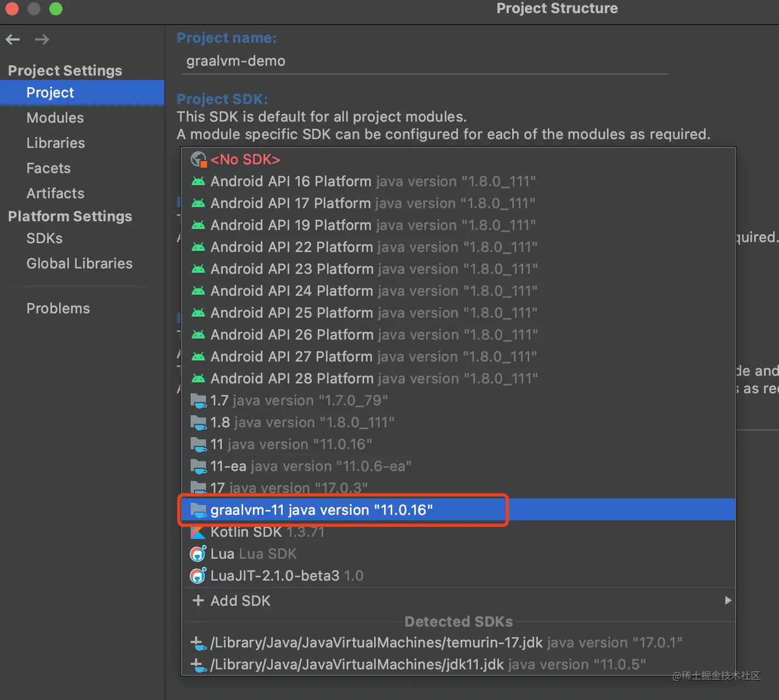Screen dimensions: 779x700
Task: Click the JDK folder icon for graalvm-11
Action: coord(198,510)
